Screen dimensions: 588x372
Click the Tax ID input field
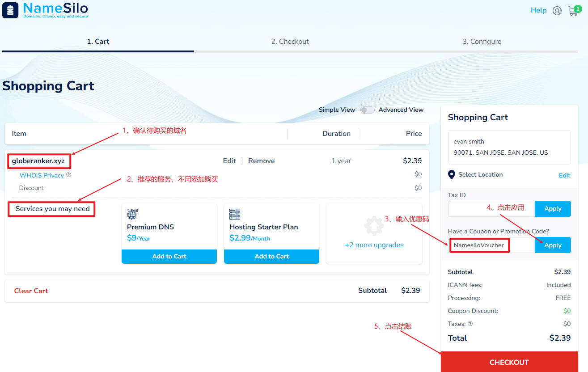(491, 209)
